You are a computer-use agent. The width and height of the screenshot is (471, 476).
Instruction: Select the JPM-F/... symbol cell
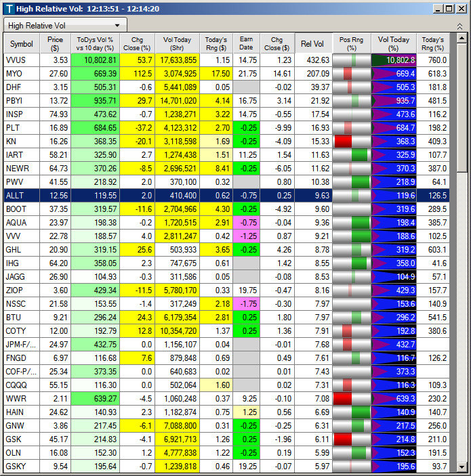point(21,344)
